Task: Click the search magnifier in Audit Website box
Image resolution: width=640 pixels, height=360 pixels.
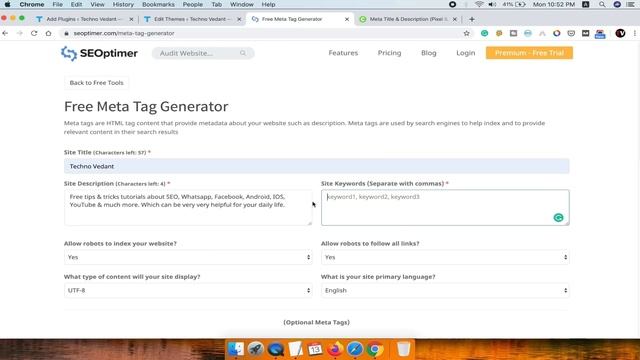Action: click(243, 53)
